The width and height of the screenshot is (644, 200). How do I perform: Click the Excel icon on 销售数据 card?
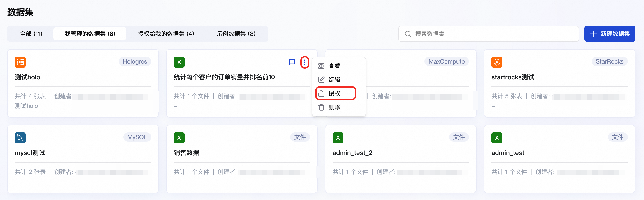(179, 138)
